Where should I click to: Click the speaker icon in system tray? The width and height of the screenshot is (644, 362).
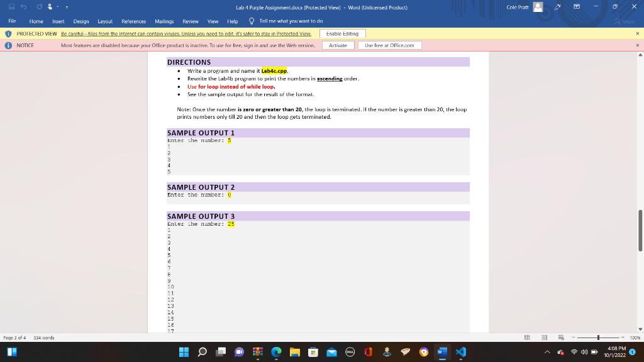(584, 353)
